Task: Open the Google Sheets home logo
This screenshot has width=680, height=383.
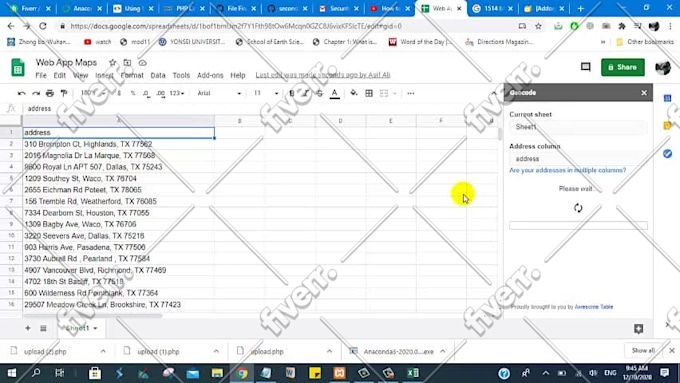Action: pyautogui.click(x=18, y=68)
